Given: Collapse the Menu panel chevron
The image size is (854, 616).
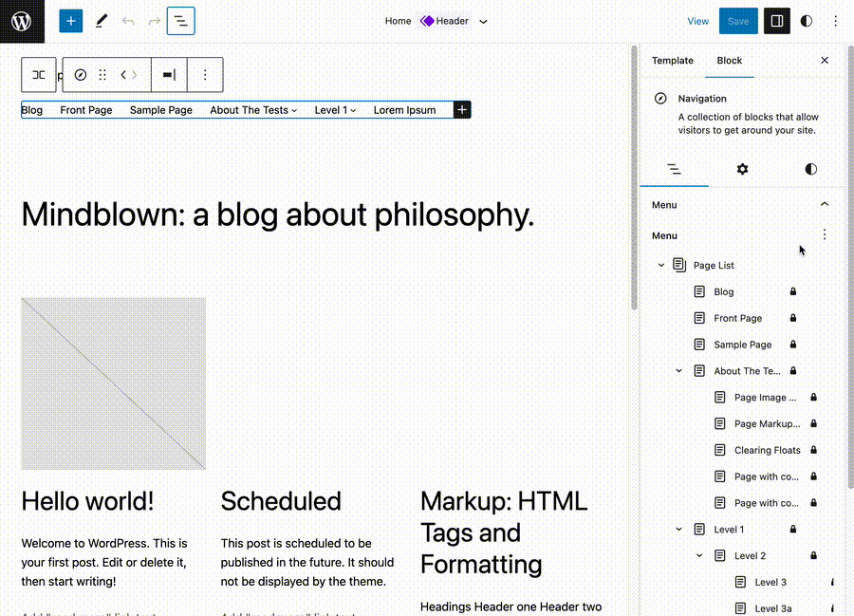Looking at the screenshot, I should [824, 205].
